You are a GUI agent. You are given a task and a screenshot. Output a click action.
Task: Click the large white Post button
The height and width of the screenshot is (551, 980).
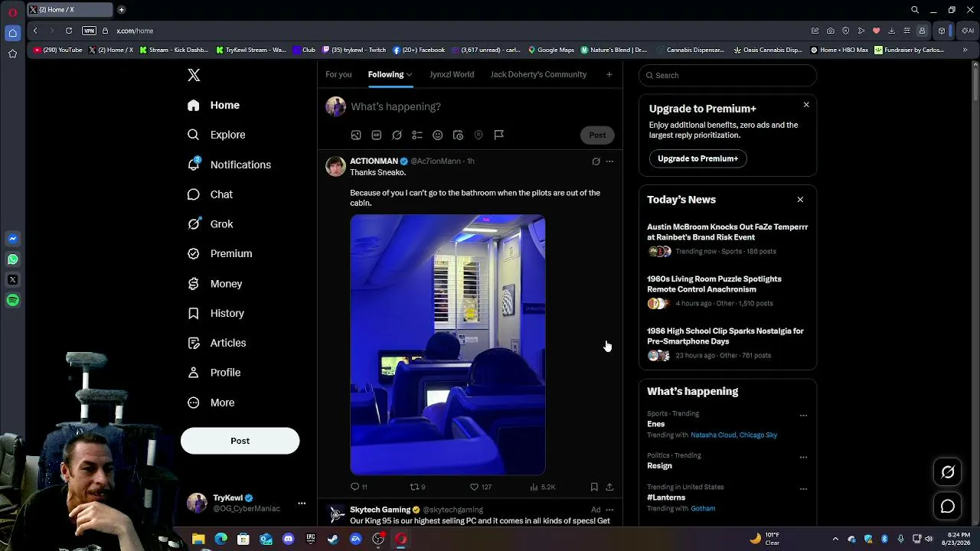[240, 441]
